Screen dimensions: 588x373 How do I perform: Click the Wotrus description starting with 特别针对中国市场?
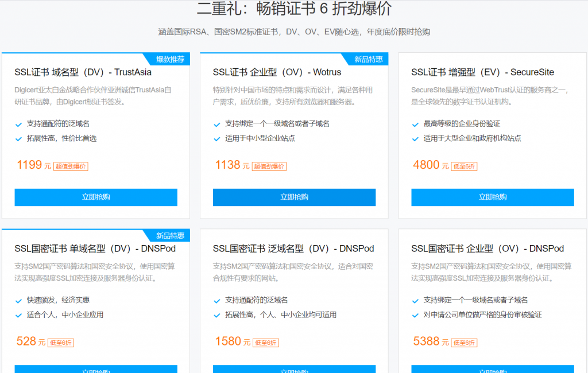click(x=293, y=96)
